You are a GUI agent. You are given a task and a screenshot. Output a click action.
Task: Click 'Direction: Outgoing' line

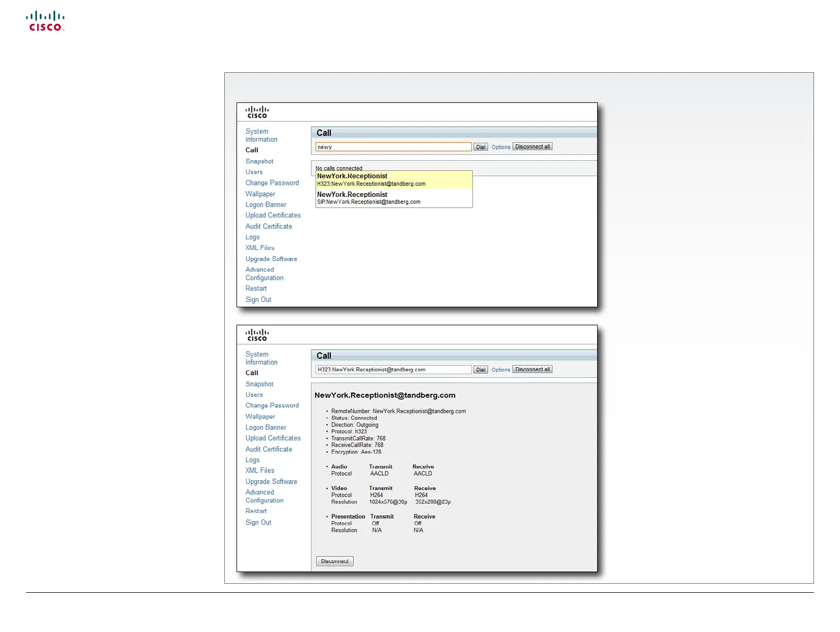point(355,425)
